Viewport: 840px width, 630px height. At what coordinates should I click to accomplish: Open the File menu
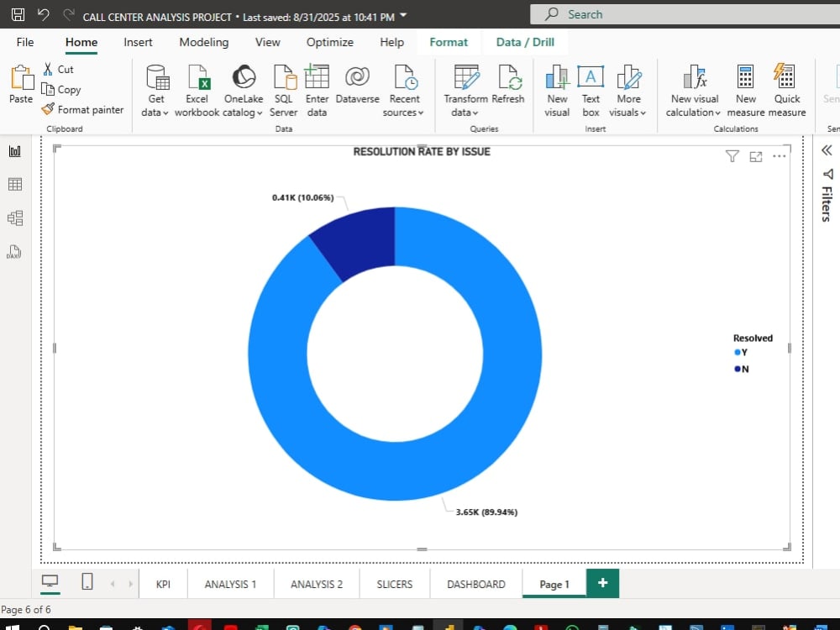tap(25, 42)
